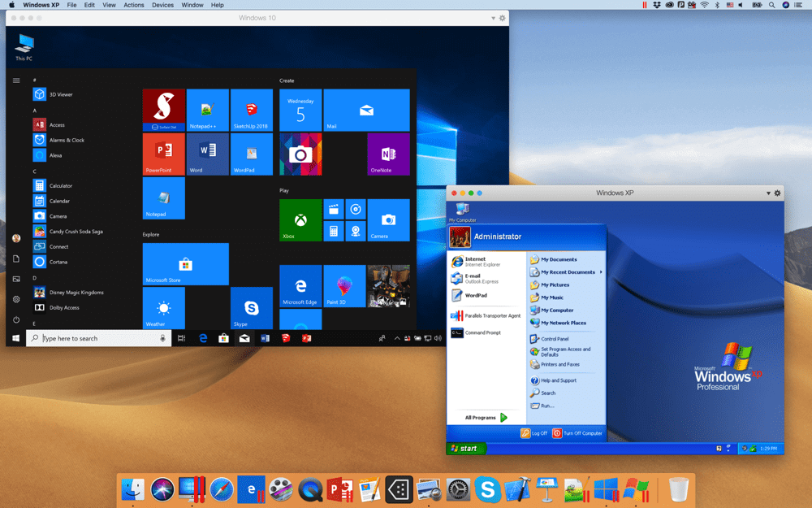This screenshot has width=812, height=508.
Task: Open Skype from the macOS Dock
Action: click(x=487, y=489)
